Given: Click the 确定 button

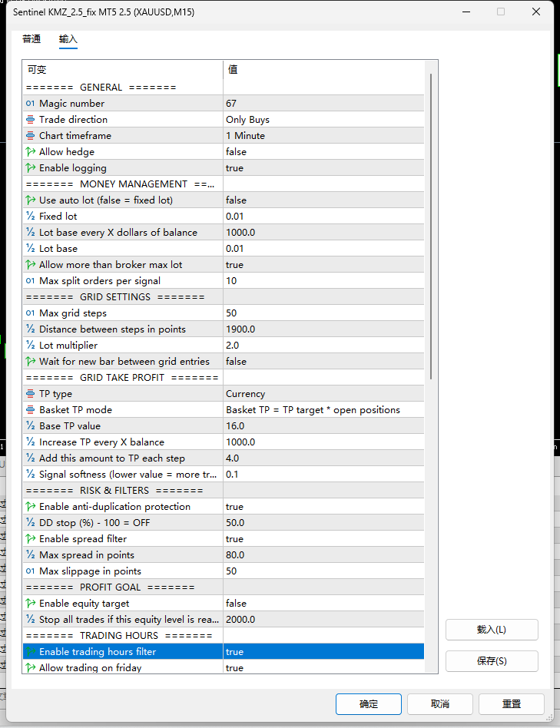Looking at the screenshot, I should [369, 704].
